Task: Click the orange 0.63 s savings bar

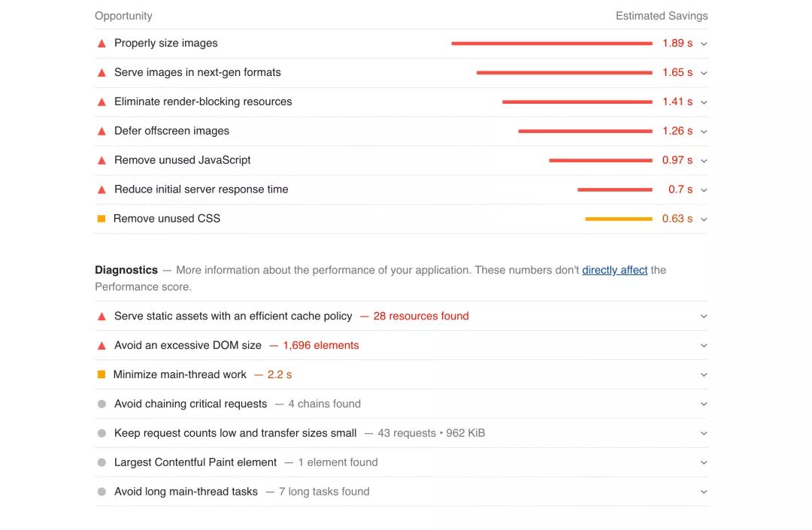Action: [x=619, y=219]
